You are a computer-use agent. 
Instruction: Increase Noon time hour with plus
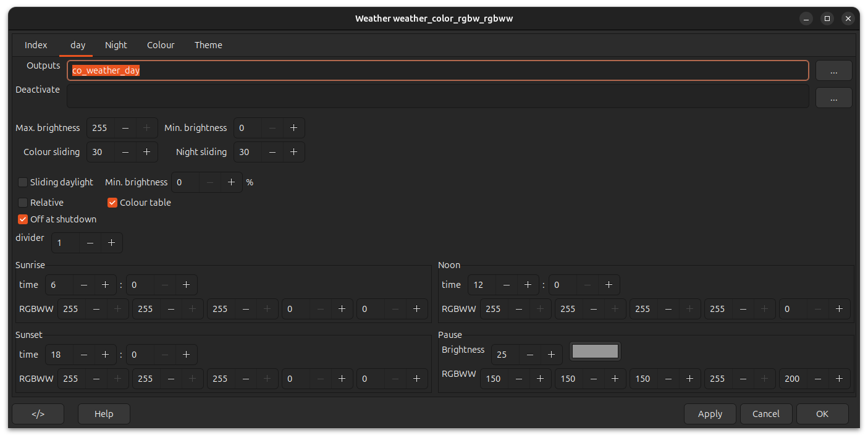(x=528, y=285)
